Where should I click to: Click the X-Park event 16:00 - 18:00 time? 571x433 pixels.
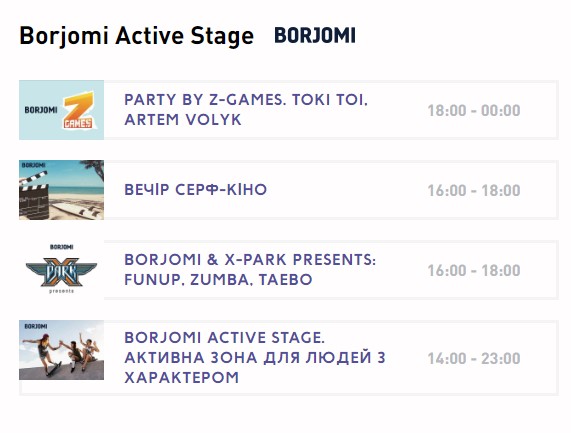pos(474,271)
